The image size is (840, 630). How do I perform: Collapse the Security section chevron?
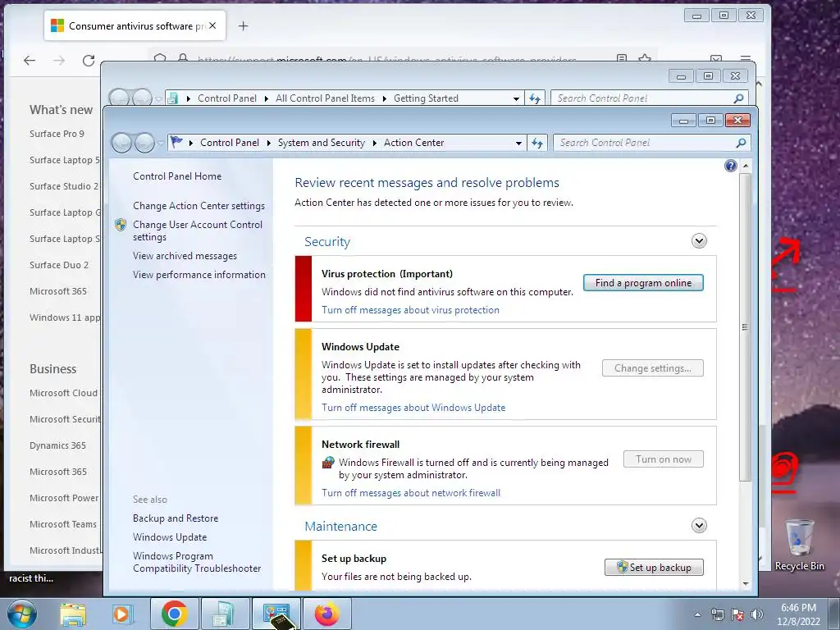tap(699, 241)
